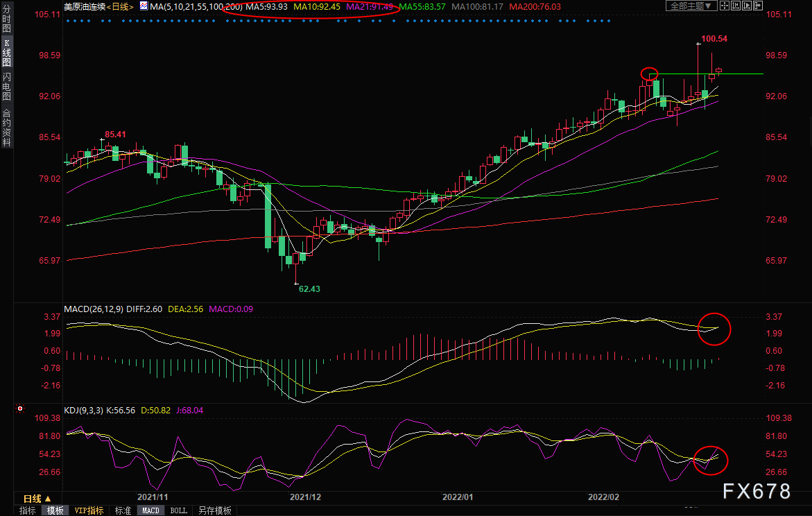Viewport: 812px width, 516px height.
Task: Click the MA100:81.17 value
Action: point(478,7)
